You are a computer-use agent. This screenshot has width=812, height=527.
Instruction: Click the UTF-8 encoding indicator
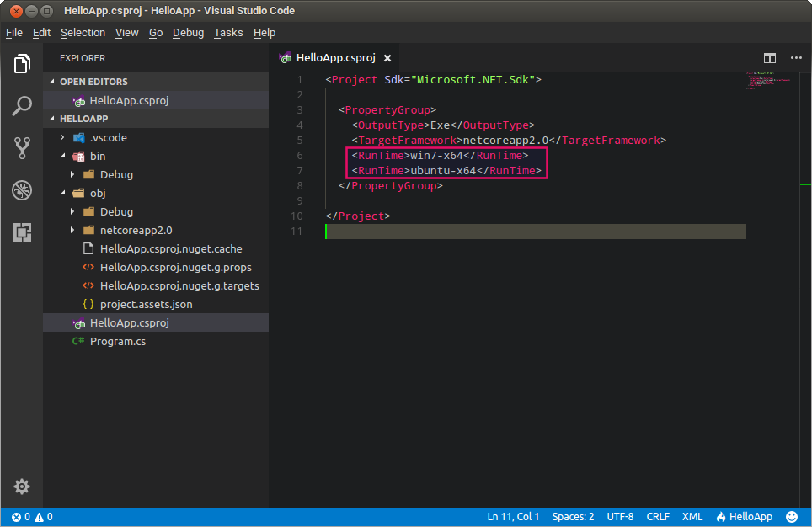620,516
